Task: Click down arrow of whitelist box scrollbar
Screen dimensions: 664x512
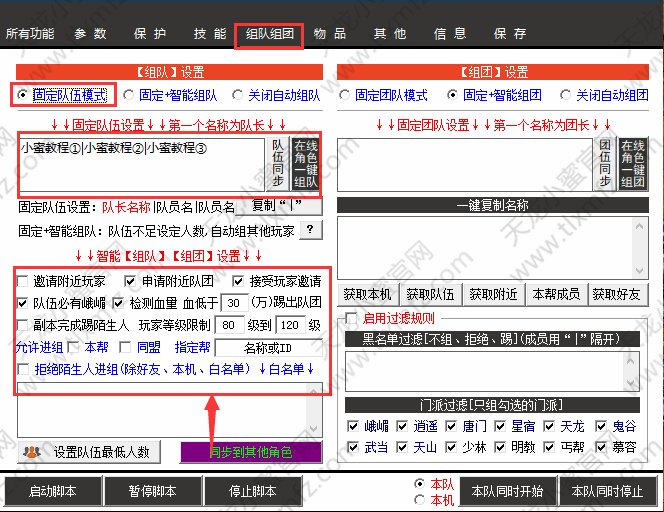Action: [x=313, y=429]
